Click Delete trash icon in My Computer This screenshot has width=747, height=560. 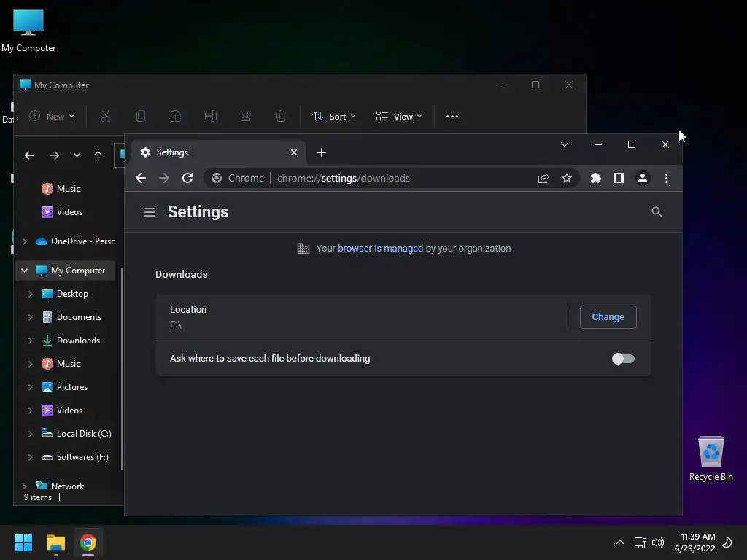click(x=281, y=116)
